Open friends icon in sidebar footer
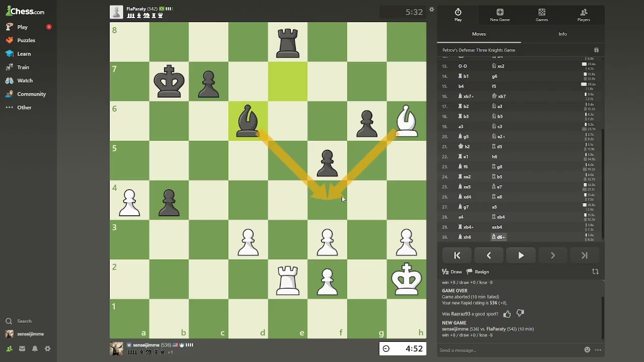The image size is (644, 362). click(x=9, y=349)
